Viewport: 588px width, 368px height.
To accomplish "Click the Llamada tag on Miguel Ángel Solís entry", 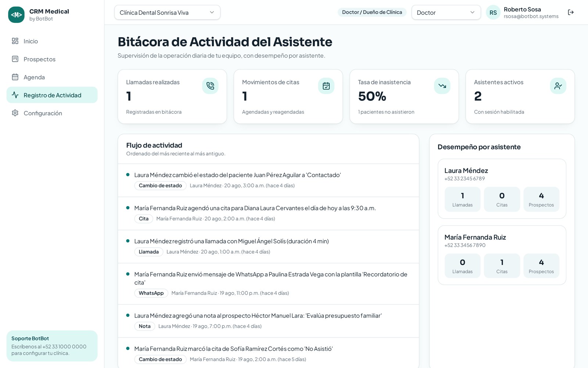I will pos(148,252).
